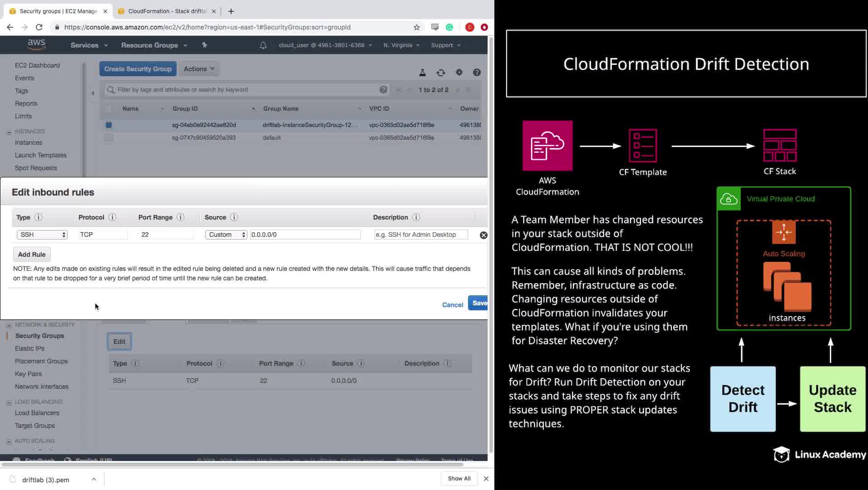Collapse the left navigation pane arrow
Screen dimensions: 868x490
(x=93, y=93)
